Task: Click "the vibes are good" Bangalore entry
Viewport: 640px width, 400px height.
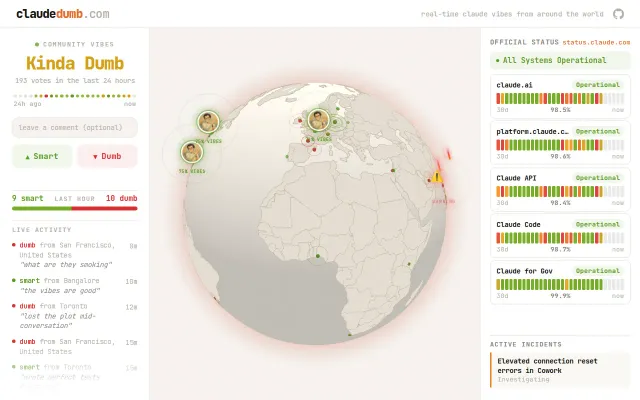Action: coord(75,286)
